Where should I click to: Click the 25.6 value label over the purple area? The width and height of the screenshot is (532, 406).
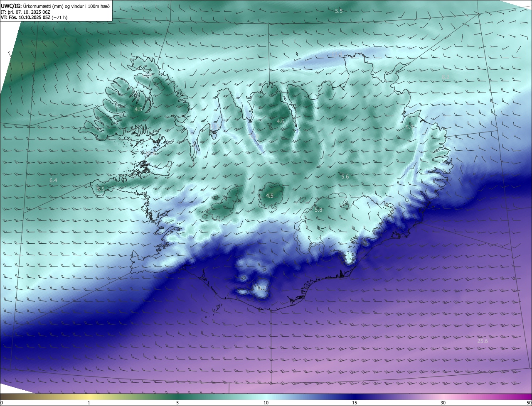coord(483,341)
